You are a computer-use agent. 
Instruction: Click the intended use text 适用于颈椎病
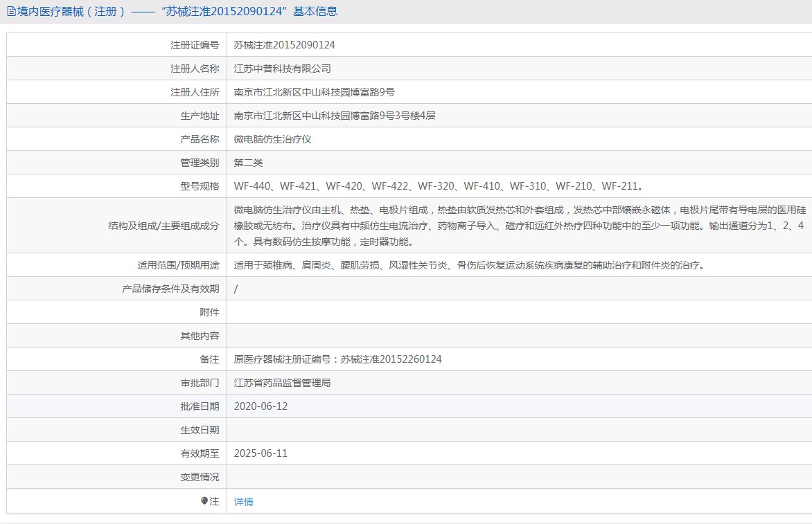point(470,265)
